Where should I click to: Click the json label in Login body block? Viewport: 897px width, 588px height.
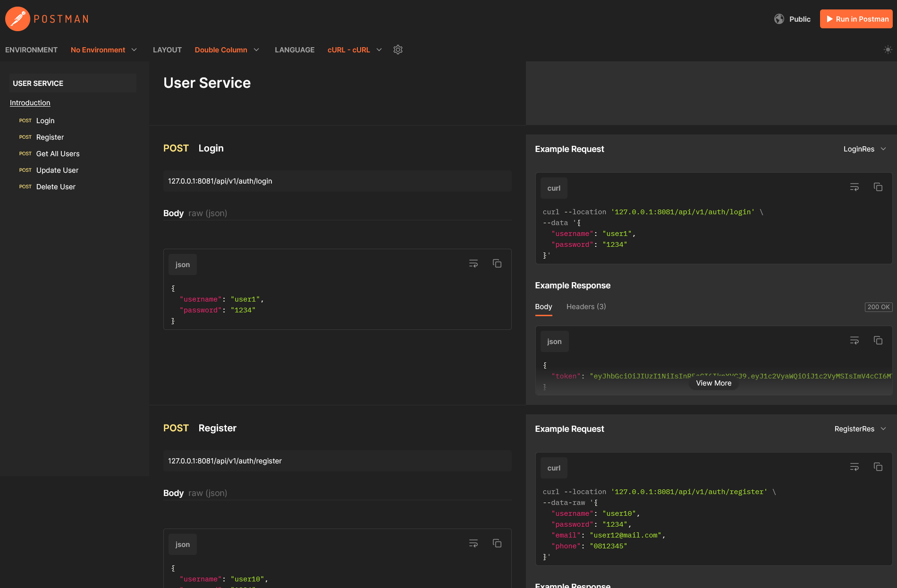(183, 265)
